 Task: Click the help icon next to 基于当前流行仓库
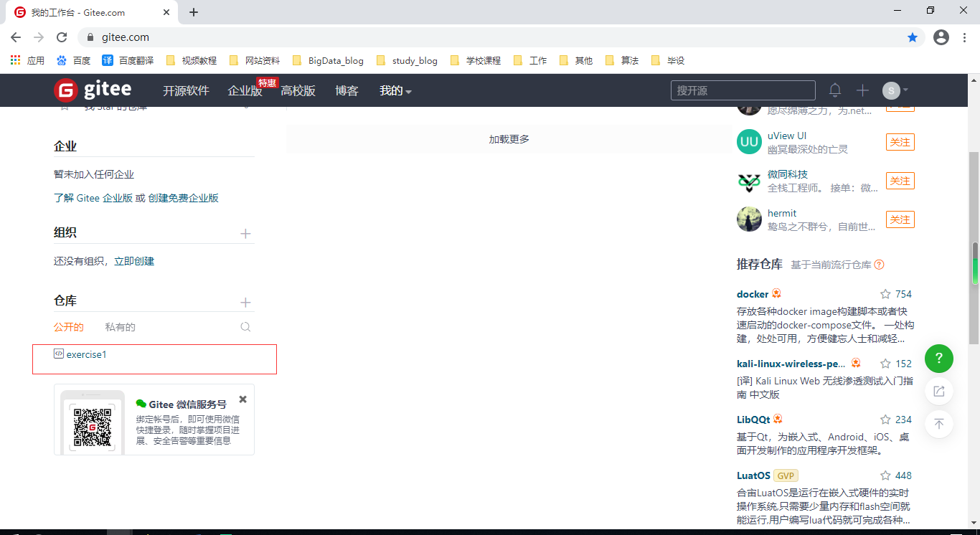click(879, 265)
